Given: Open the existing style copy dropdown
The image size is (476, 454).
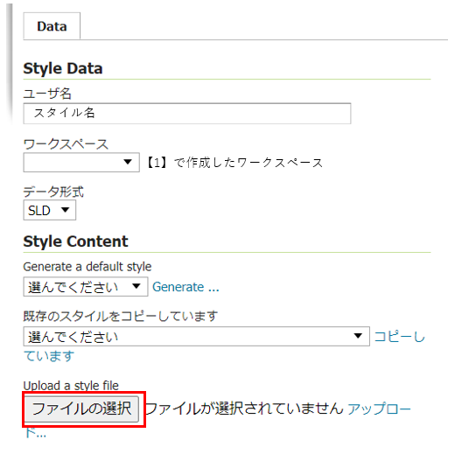Looking at the screenshot, I should point(196,336).
